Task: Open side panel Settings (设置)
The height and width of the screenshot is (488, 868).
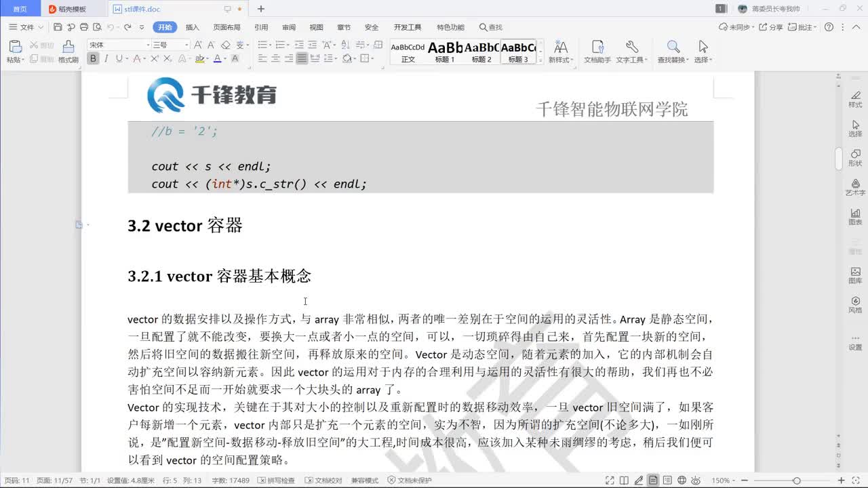Action: coord(855,342)
